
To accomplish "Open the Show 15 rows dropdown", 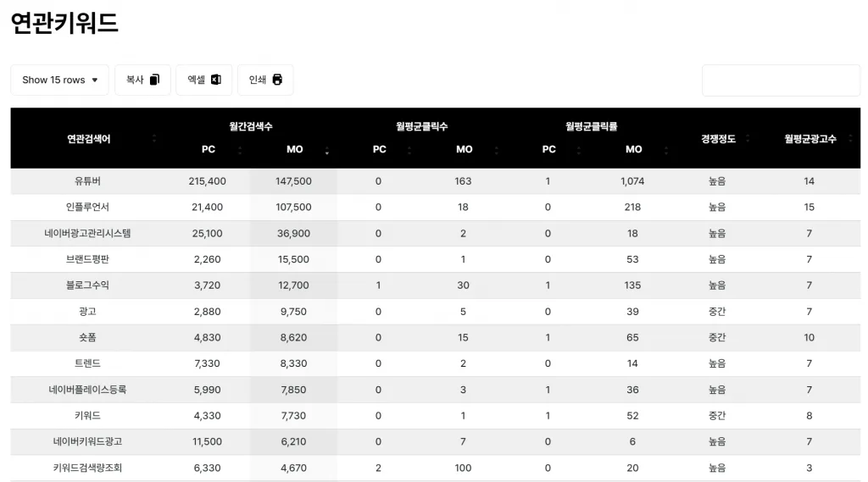I will [x=59, y=80].
